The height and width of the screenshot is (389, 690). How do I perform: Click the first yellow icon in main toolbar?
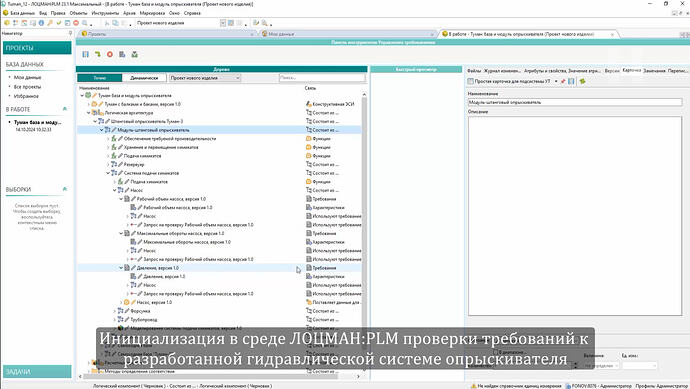tap(7, 23)
